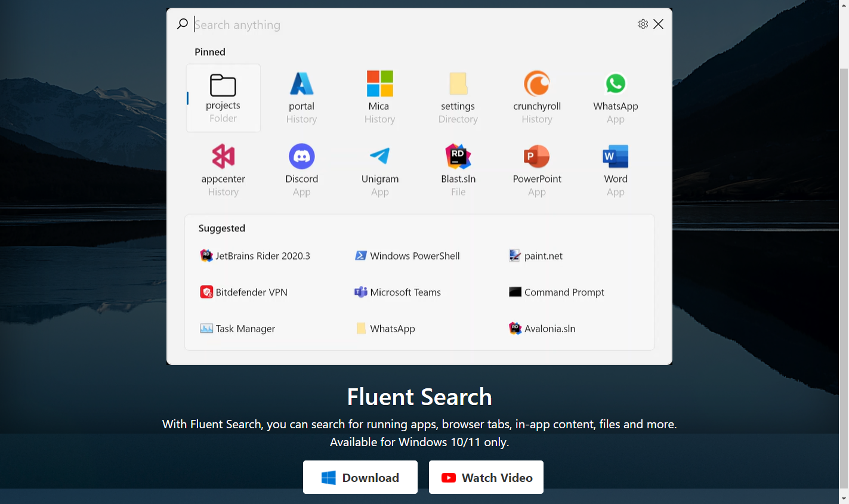Launch the Unigram app icon

(380, 156)
